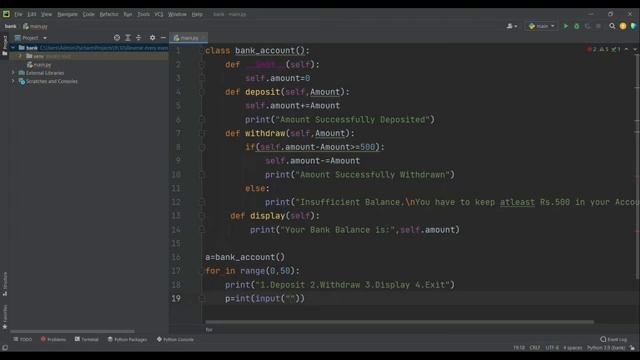Click the warnings count in the editor inspection widget
This screenshot has width=640, height=360.
(x=604, y=49)
